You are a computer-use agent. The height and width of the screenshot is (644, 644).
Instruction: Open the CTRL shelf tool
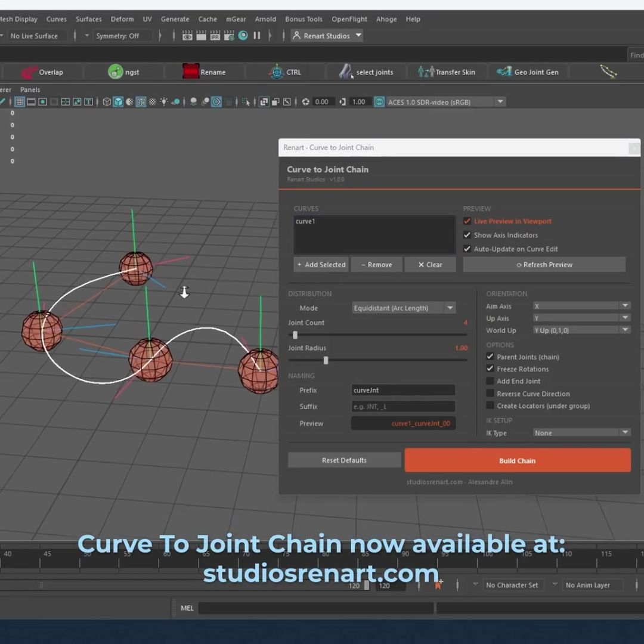pos(285,72)
